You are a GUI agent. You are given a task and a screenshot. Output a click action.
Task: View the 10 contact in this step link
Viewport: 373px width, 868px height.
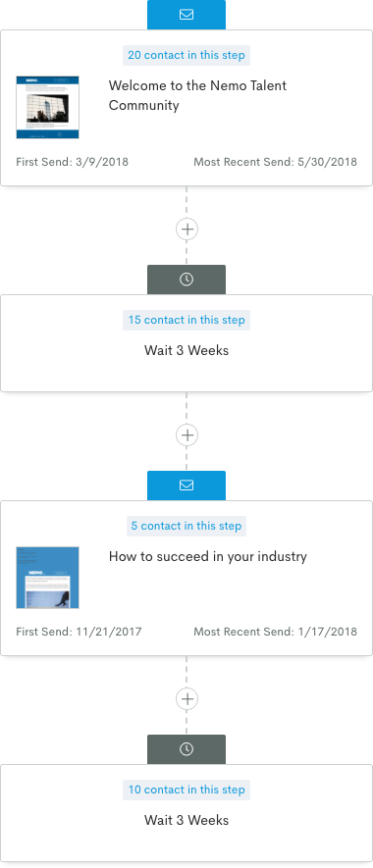(186, 790)
